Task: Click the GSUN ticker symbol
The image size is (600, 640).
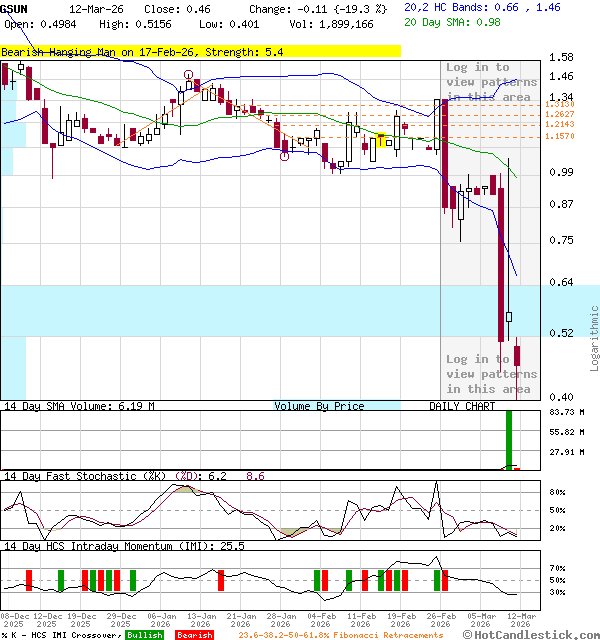Action: 14,8
